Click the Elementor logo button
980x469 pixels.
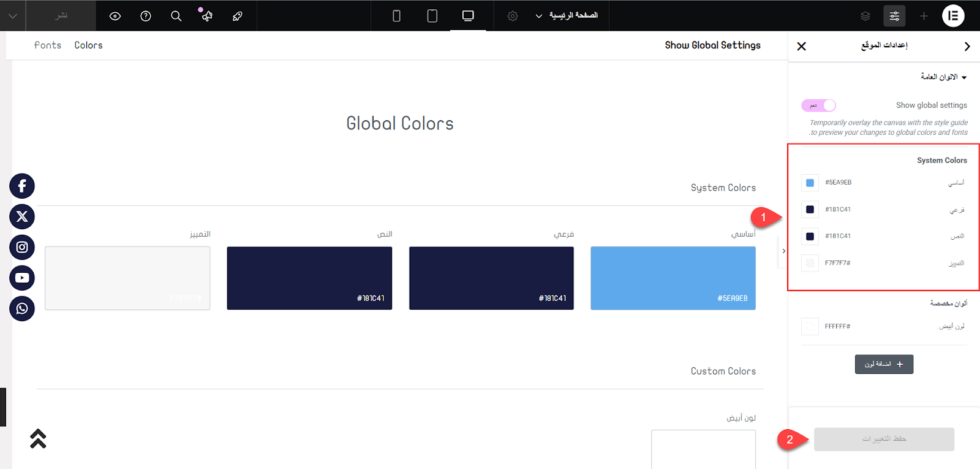pos(952,16)
